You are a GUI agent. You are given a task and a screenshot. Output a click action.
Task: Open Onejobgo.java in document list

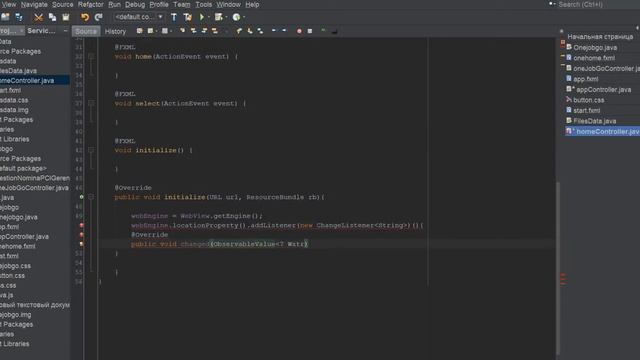pos(595,47)
